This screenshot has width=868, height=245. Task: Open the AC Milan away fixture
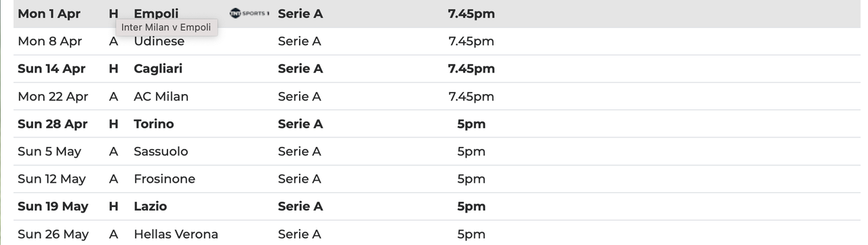point(161,97)
